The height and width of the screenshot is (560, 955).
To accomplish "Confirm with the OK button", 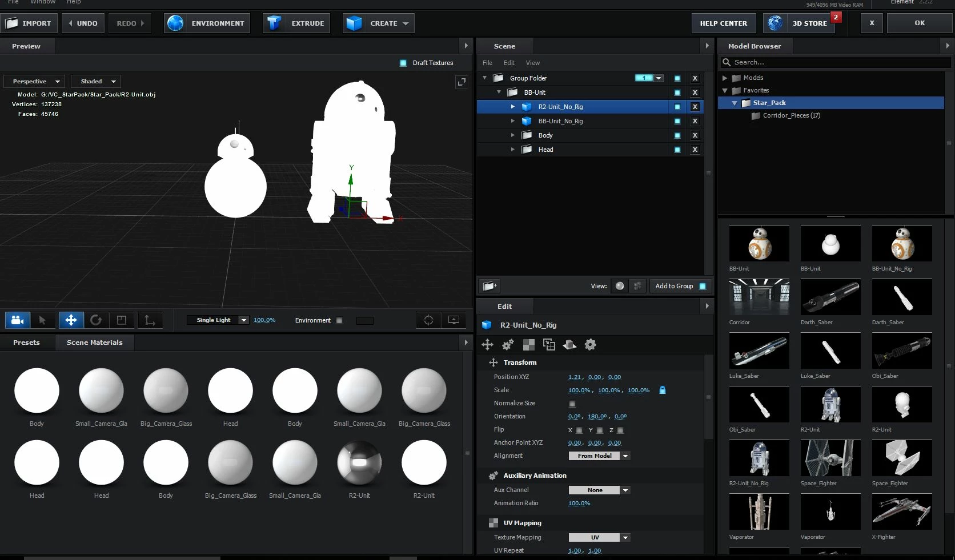I will 920,23.
